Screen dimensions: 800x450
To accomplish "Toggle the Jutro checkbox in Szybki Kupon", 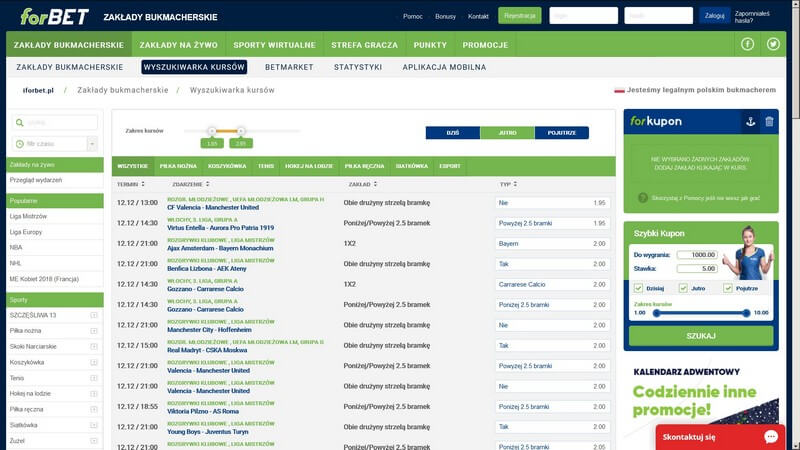I will (683, 288).
